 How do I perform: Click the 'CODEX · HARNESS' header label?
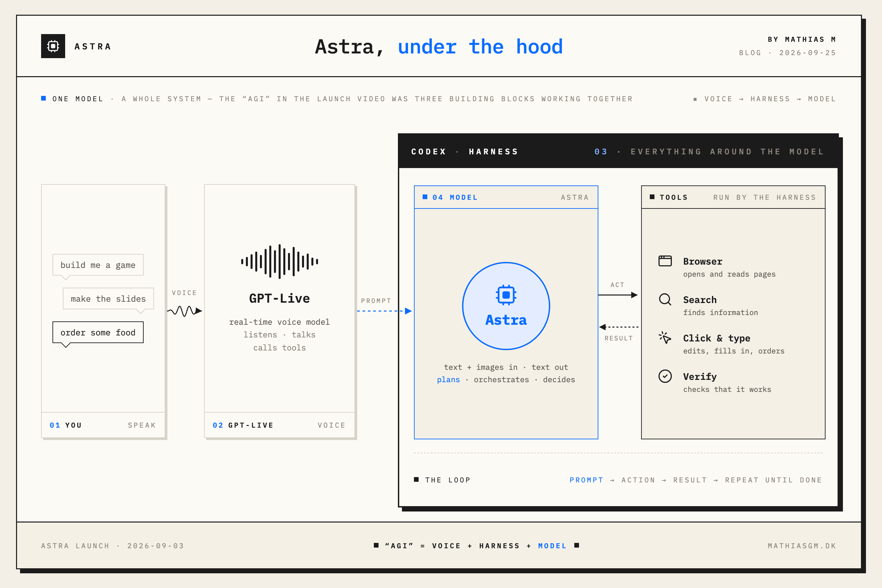[465, 152]
